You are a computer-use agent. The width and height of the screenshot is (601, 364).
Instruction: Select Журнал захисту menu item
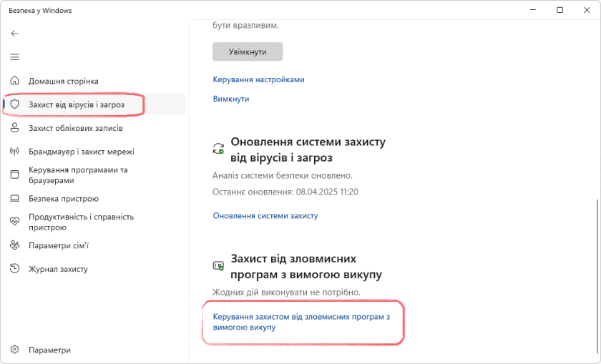(58, 269)
